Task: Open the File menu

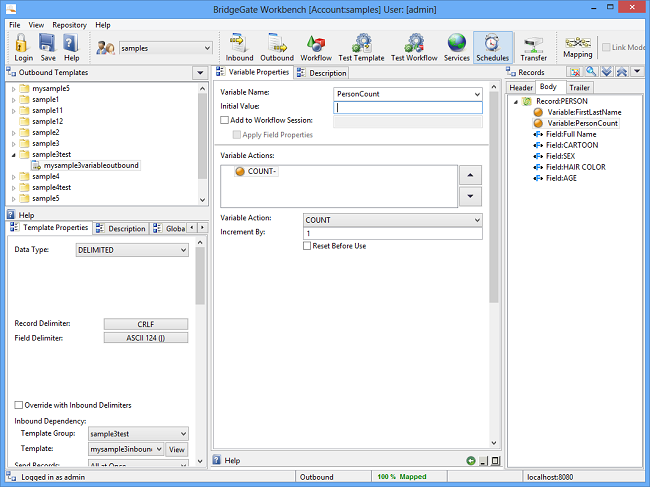Action: pyautogui.click(x=15, y=25)
